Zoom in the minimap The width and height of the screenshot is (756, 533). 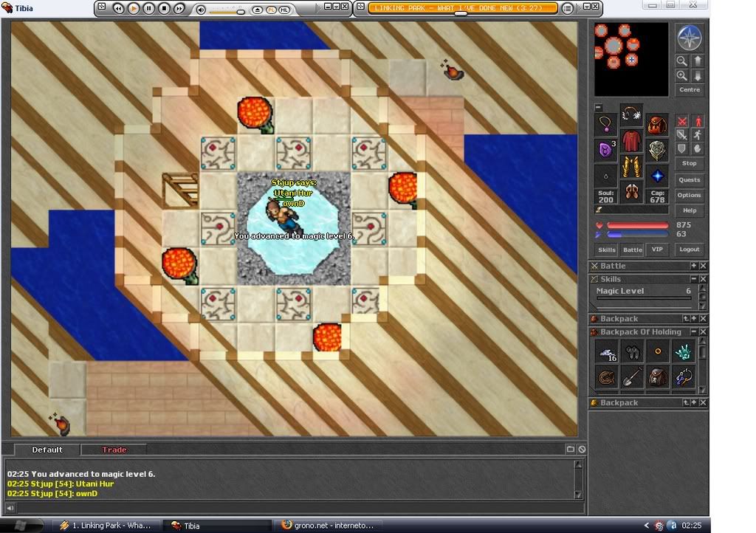click(x=681, y=75)
